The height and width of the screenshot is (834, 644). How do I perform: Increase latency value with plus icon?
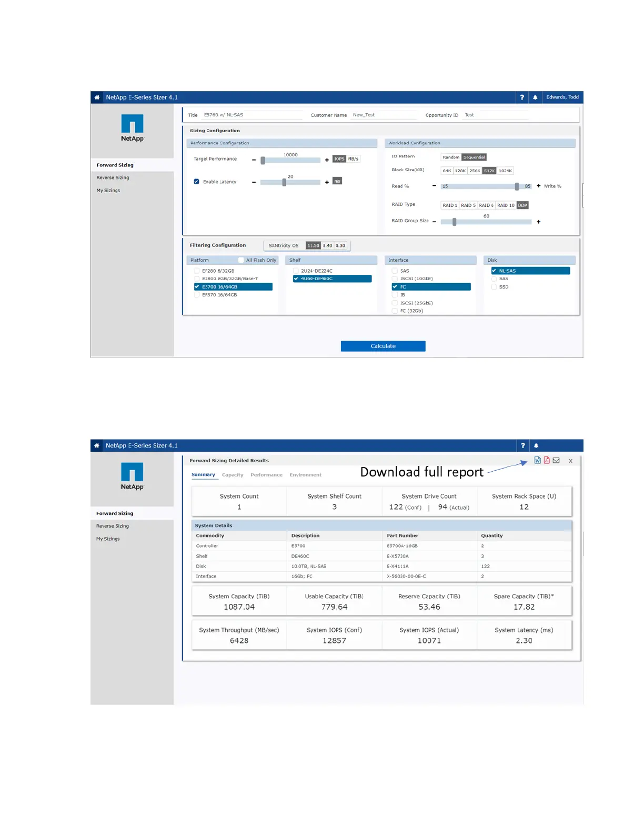[x=327, y=182]
